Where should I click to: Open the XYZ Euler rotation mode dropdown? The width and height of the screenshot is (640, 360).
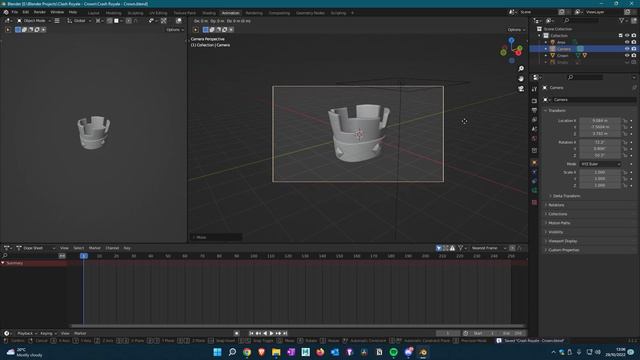click(600, 164)
